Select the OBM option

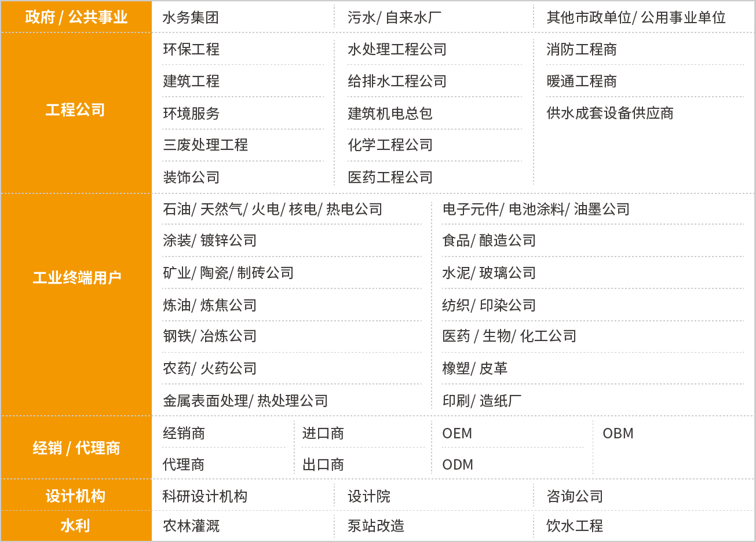pos(618,434)
